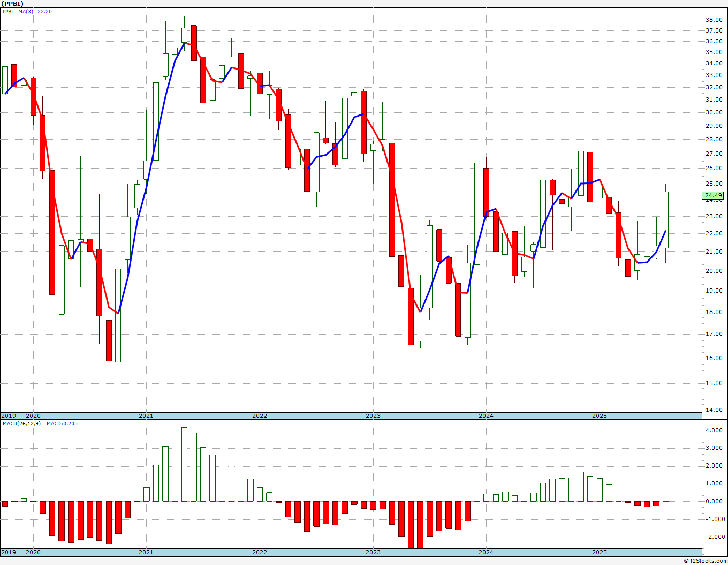Screen dimensions: 728x565
Task: Select the 31.00 price axis label
Action: 714,100
